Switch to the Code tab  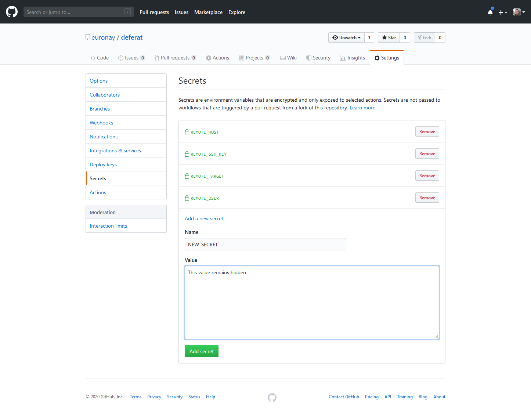[x=100, y=58]
